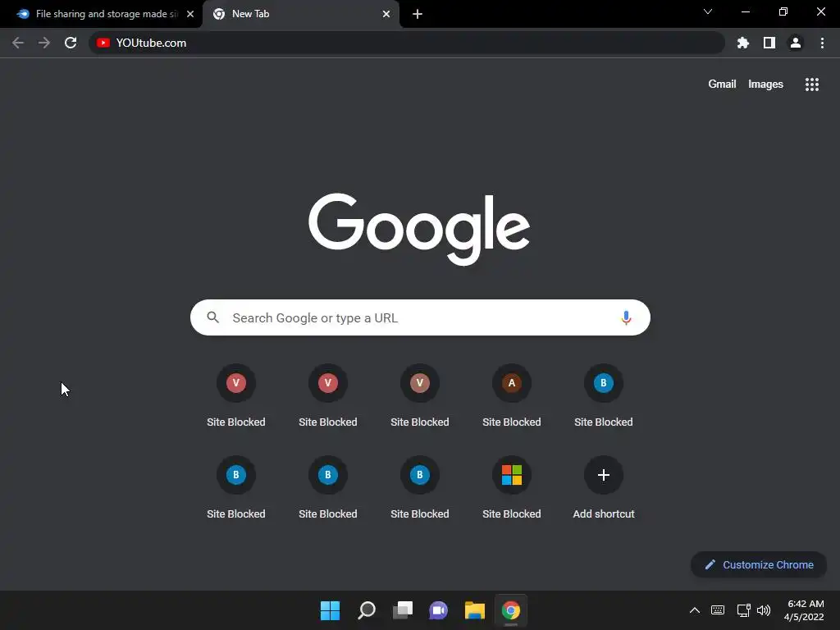Select the New Tab tab
Viewport: 840px width, 630px height.
click(300, 14)
